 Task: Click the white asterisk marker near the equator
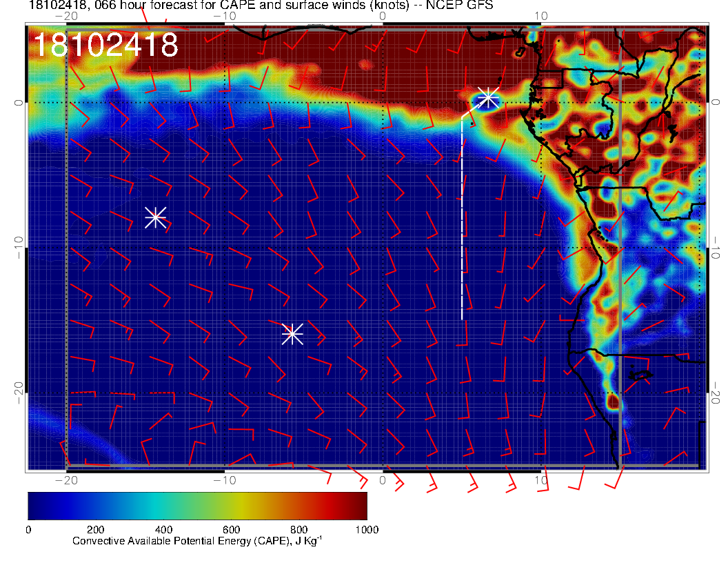tap(488, 98)
